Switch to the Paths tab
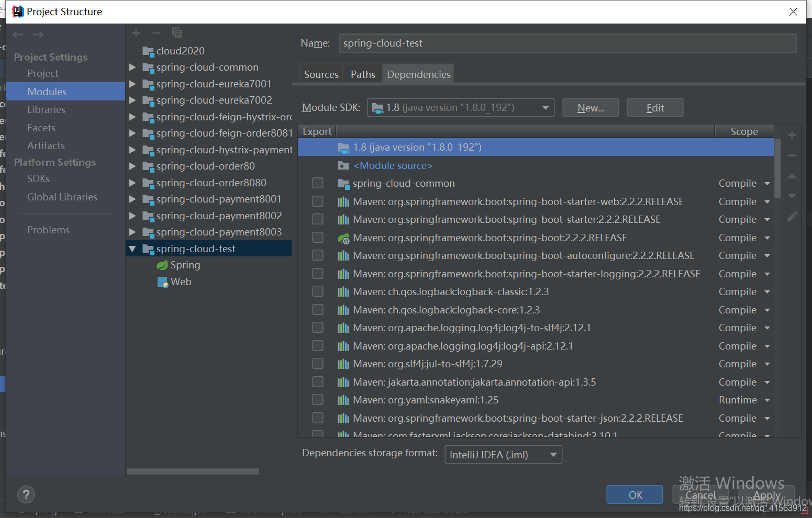The width and height of the screenshot is (812, 518). coord(363,74)
